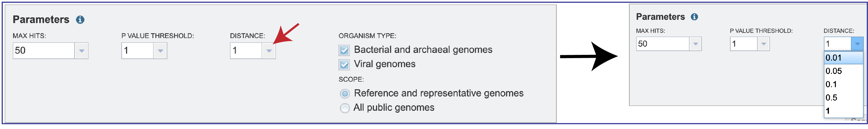868x129 pixels.
Task: Select Reference and representative genomes radio
Action: click(x=345, y=94)
